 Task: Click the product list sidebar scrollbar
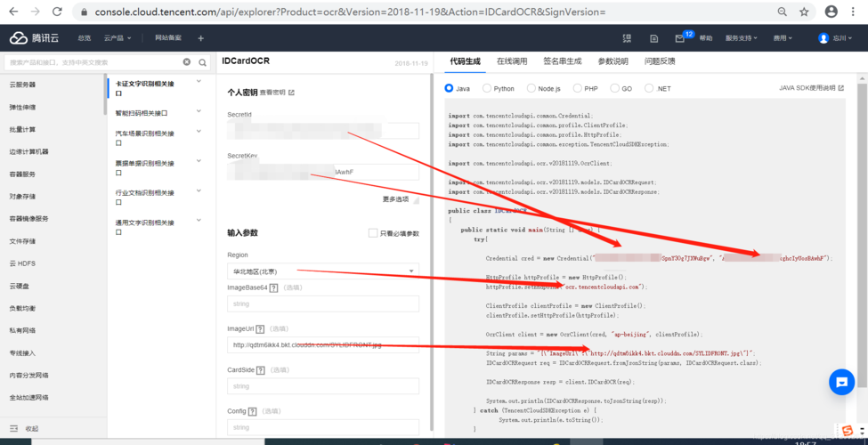tap(105, 94)
